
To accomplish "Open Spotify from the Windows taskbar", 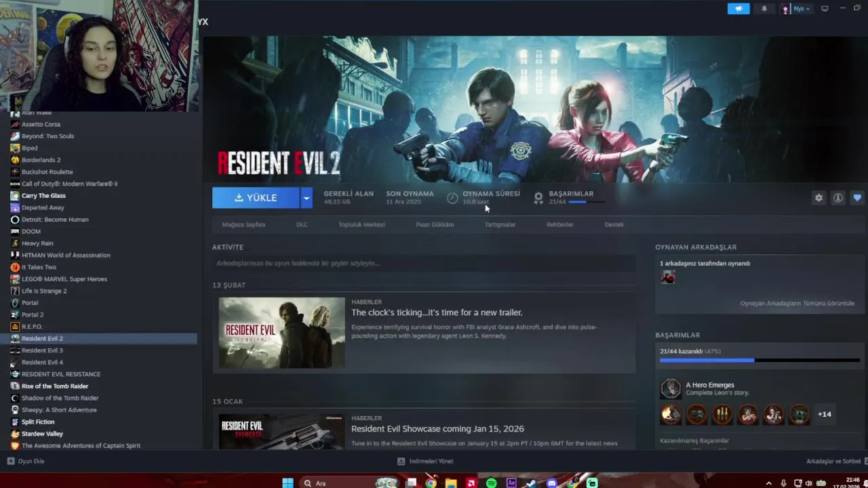I will [491, 483].
